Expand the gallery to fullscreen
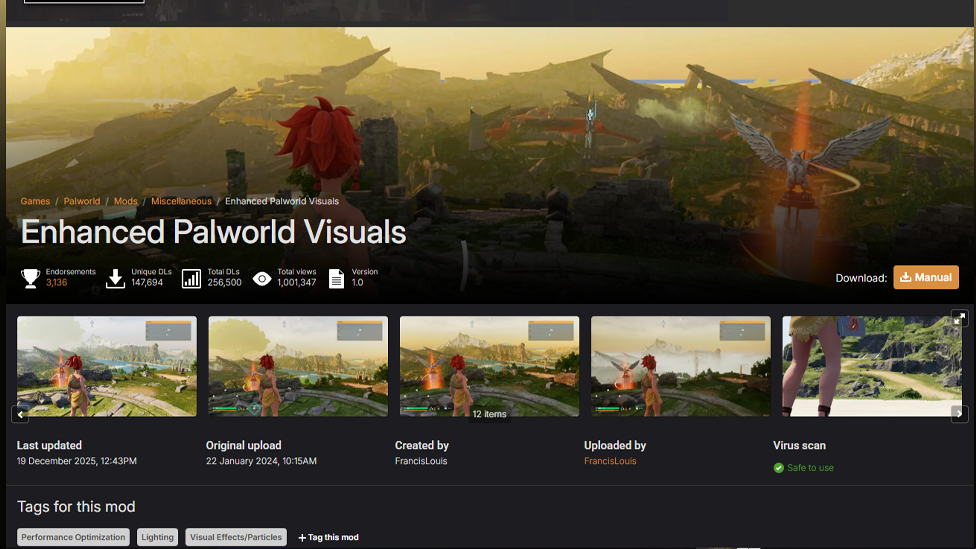 959,319
